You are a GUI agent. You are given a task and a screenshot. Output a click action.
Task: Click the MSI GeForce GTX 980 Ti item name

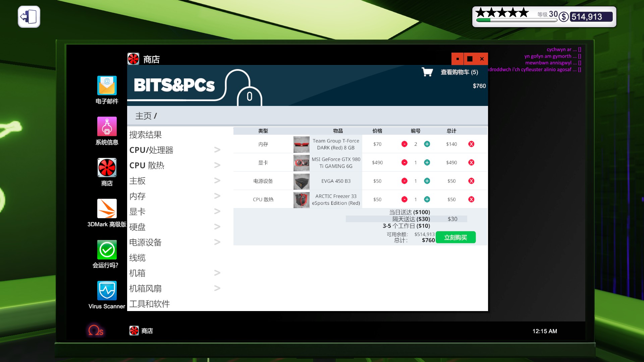click(336, 163)
